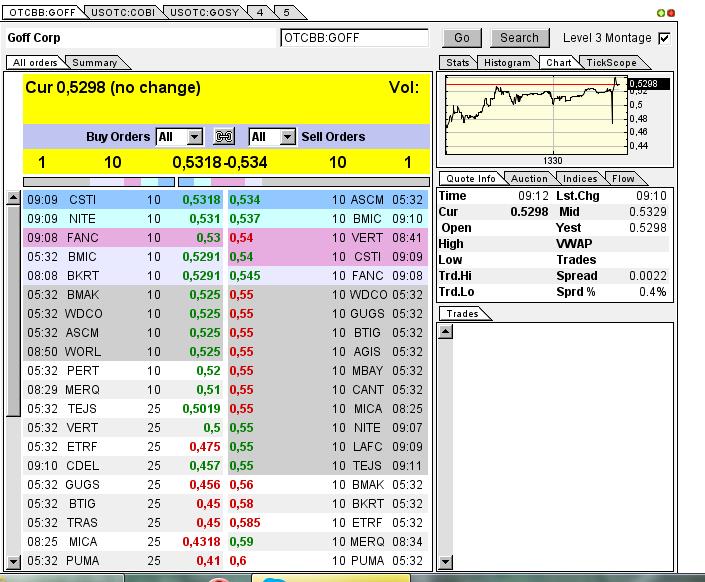This screenshot has height=582, width=705.
Task: Click the order book vertical scrollbar thumb
Action: [13, 311]
